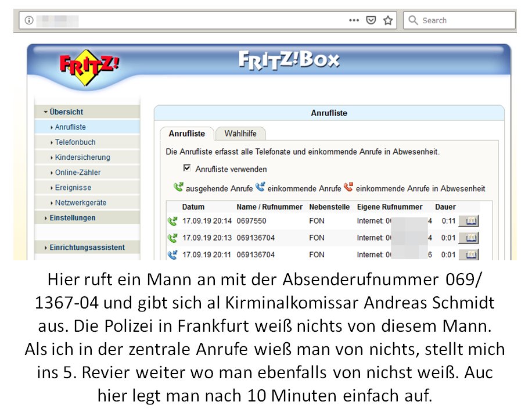Toggle the 'Anrufliste verwenden' checkbox

[187, 168]
